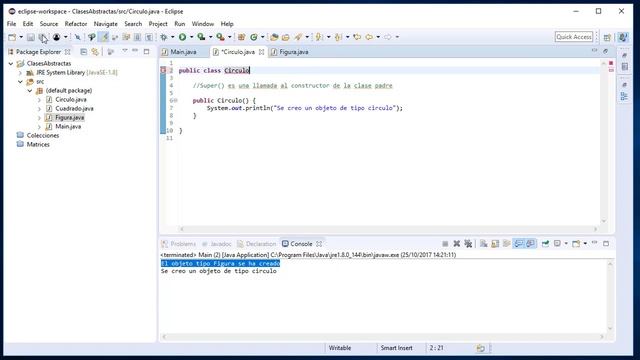Viewport: 640px width, 360px height.
Task: Open the Navigate menu
Action: click(x=105, y=24)
